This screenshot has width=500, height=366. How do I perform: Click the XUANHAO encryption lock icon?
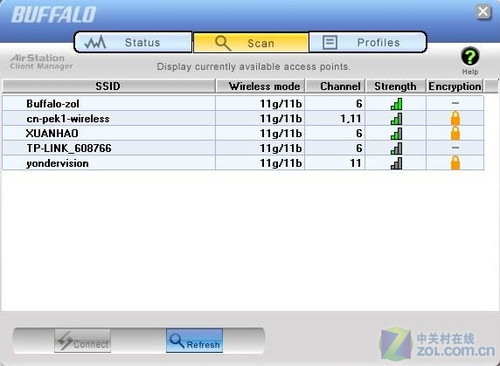[x=455, y=133]
